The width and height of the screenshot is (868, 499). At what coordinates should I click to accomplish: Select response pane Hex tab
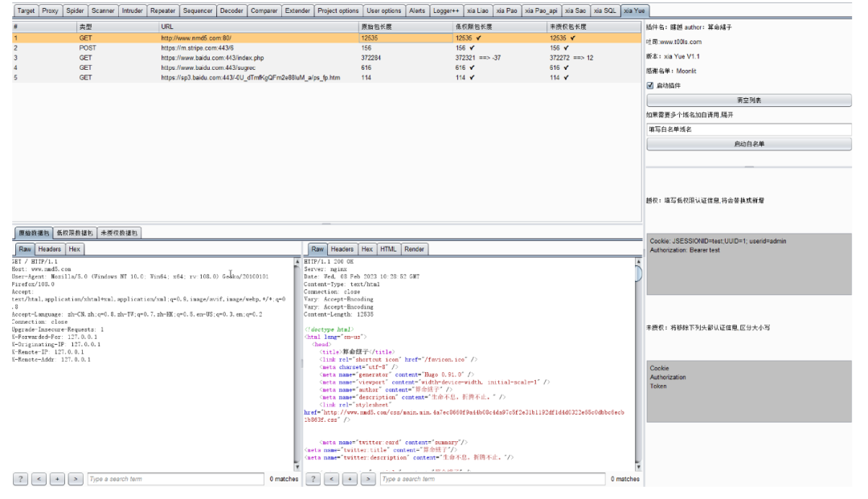[367, 249]
